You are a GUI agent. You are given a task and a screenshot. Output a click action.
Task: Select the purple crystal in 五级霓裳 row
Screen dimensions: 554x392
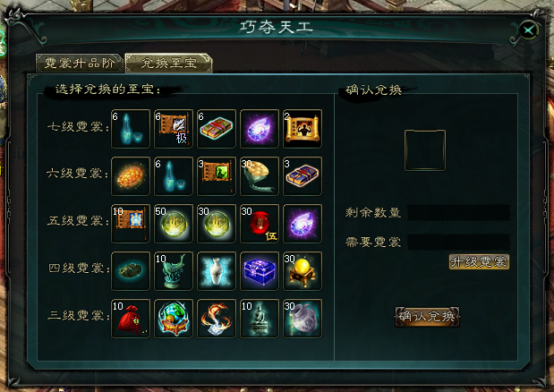303,224
